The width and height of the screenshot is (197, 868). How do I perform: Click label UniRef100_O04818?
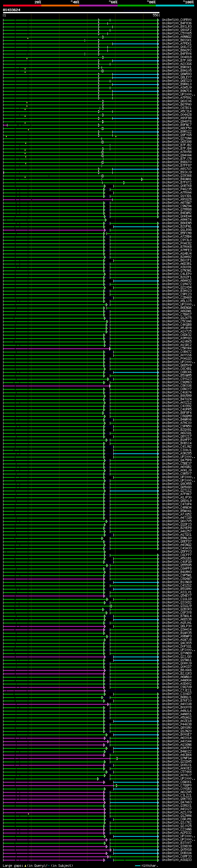point(177,57)
